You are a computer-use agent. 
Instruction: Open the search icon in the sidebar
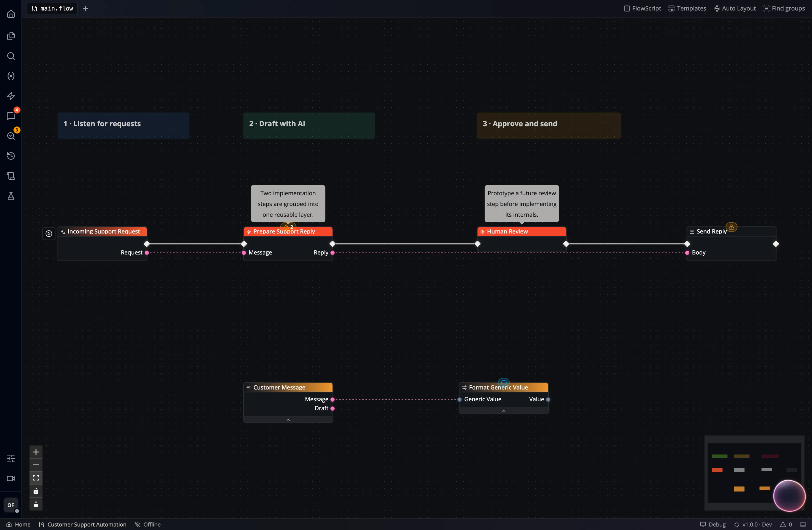(x=11, y=56)
